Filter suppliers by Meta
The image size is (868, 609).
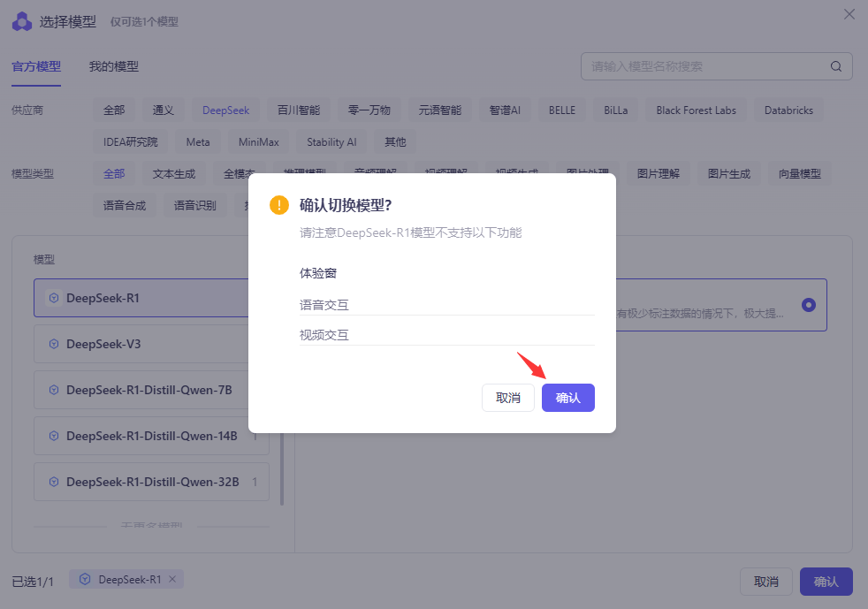pos(198,142)
